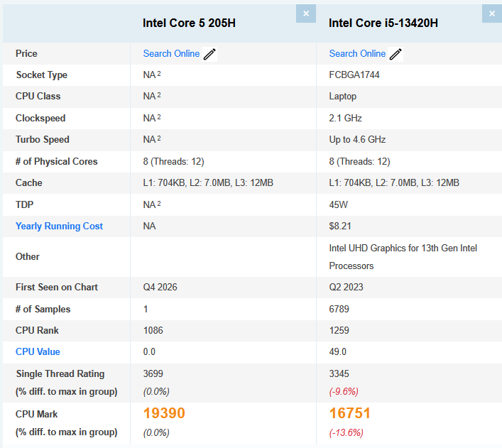Click the First Seen on Chart label
The width and height of the screenshot is (502, 448).
57,287
